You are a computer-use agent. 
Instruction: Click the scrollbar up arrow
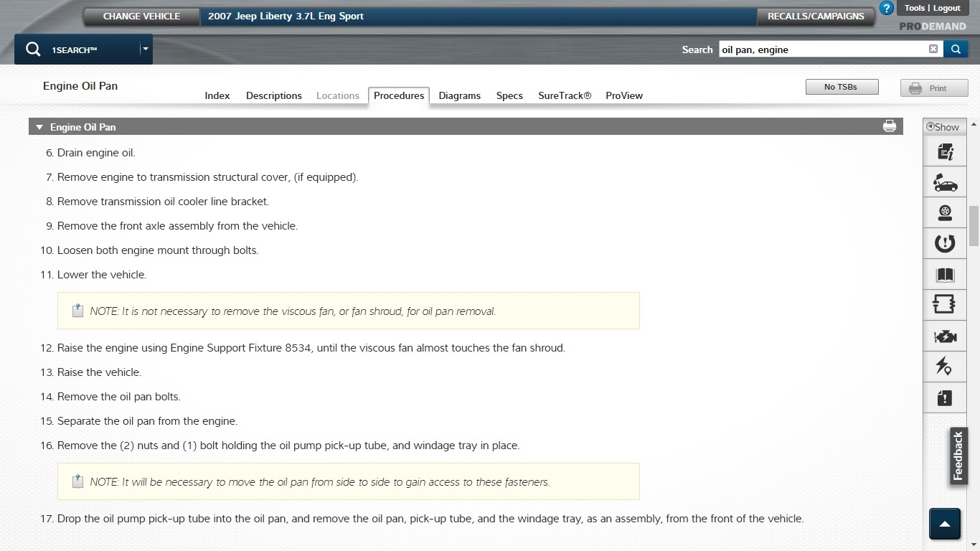point(974,124)
